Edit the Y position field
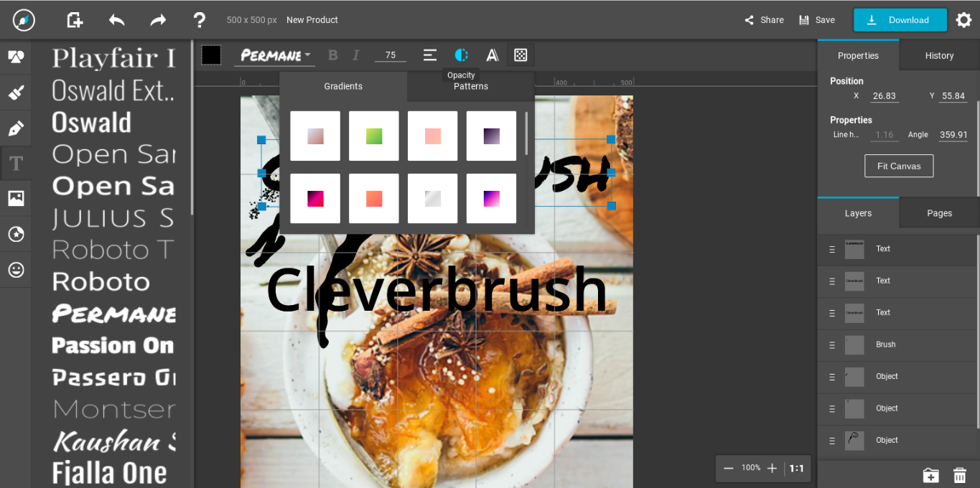This screenshot has height=488, width=980. [953, 96]
